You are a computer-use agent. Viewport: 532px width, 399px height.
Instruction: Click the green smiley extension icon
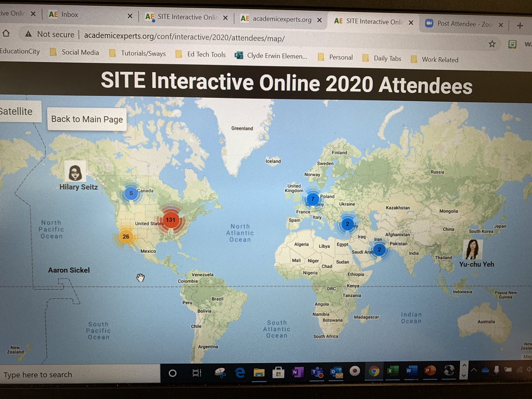(x=512, y=44)
